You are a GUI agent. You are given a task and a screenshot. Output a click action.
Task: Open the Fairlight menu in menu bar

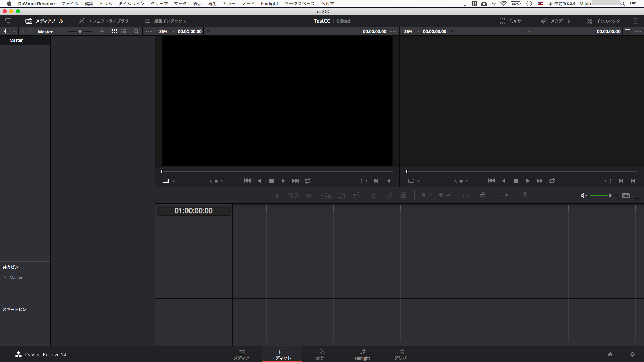click(x=269, y=4)
